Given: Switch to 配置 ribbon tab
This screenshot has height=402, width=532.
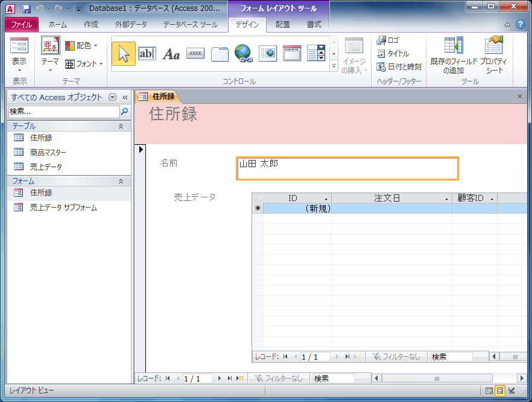Looking at the screenshot, I should coord(283,24).
